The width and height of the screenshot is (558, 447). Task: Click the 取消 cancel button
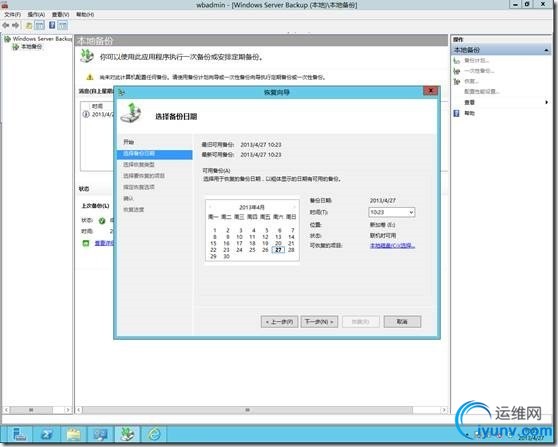click(402, 322)
